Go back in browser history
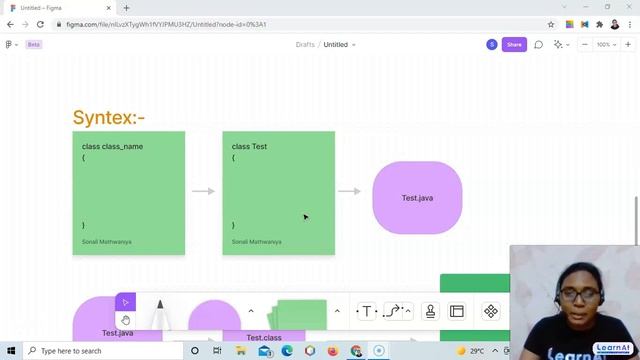The width and height of the screenshot is (640, 360). [10, 24]
